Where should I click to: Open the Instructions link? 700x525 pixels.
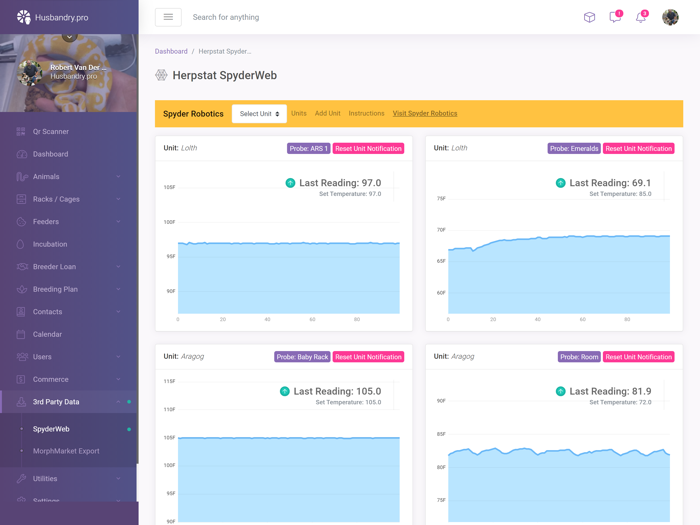coord(367,113)
